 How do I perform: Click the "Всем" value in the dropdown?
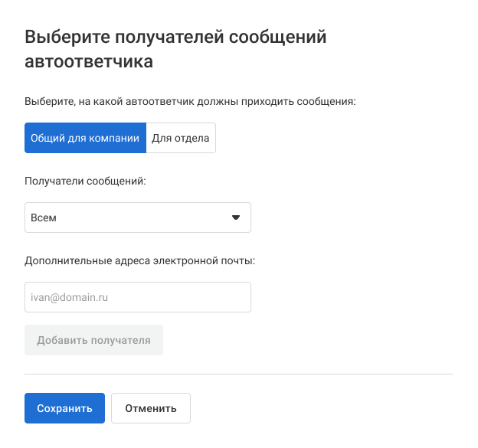pyautogui.click(x=44, y=217)
